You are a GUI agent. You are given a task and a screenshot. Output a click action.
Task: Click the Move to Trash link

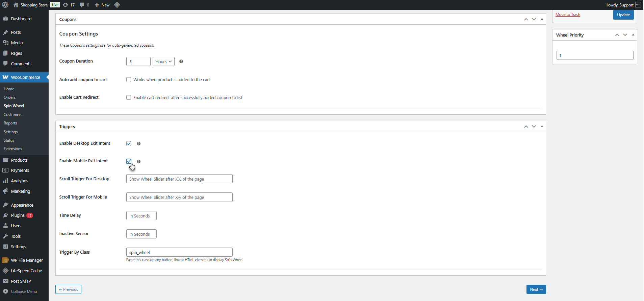568,15
